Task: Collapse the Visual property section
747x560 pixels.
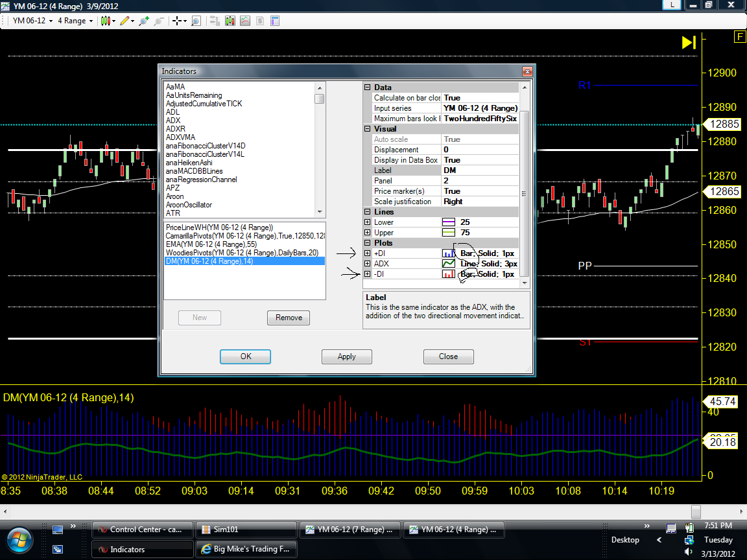Action: pos(367,128)
